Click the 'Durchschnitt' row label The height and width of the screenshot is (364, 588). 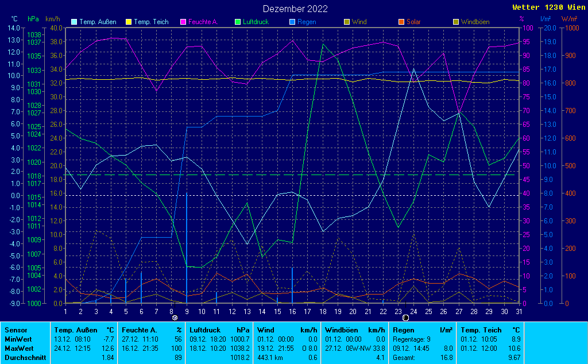pos(25,358)
